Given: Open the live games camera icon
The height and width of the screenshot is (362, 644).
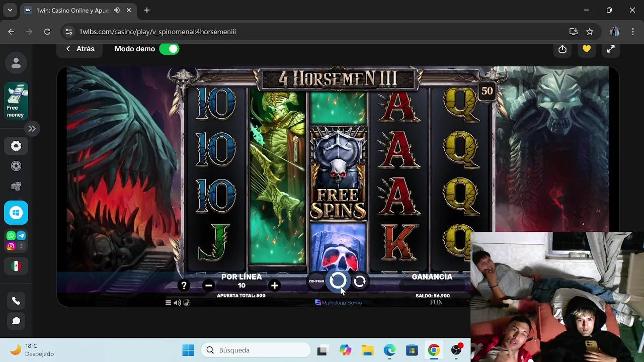Looking at the screenshot, I should pyautogui.click(x=16, y=187).
